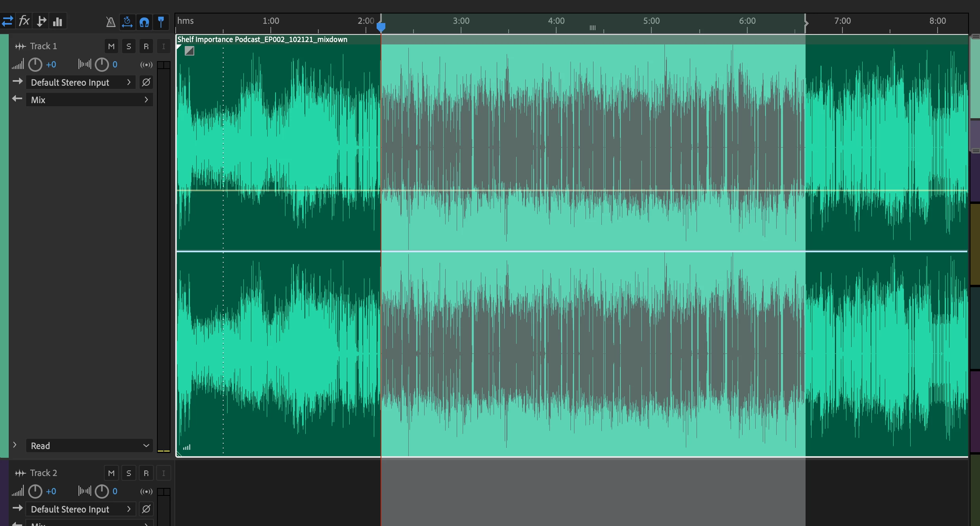Open the fx effects view
Image resolution: width=980 pixels, height=526 pixels.
24,21
